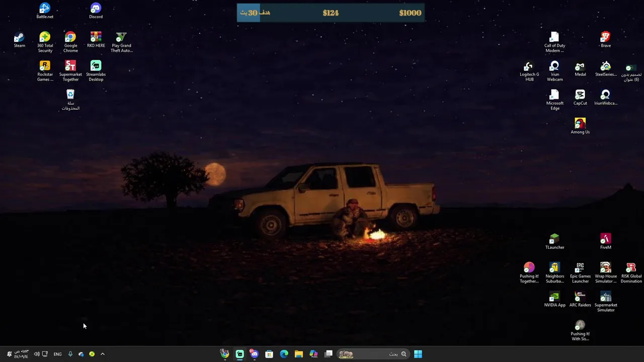The image size is (644, 362).
Task: Open Microsoft 365 taskbar icon
Action: pyautogui.click(x=313, y=354)
